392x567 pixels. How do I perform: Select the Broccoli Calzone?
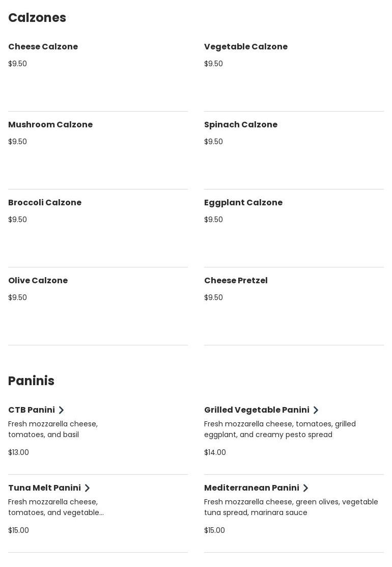point(45,203)
